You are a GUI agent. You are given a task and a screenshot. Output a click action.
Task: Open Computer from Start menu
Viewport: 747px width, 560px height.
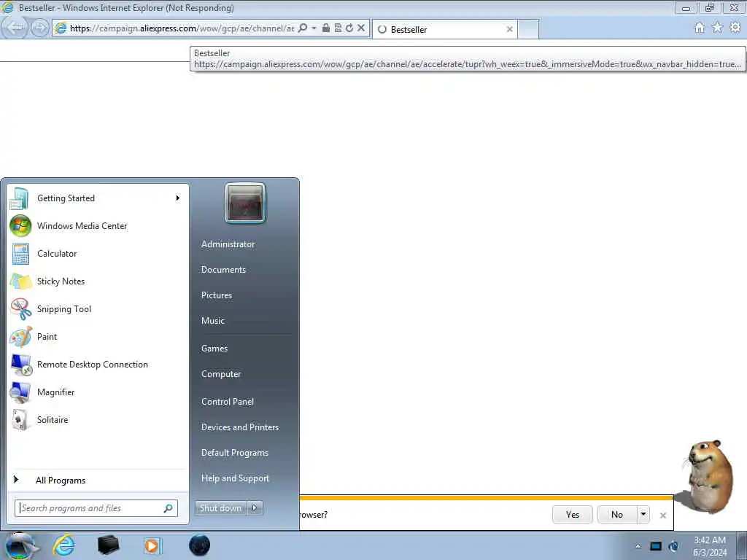[x=221, y=374]
